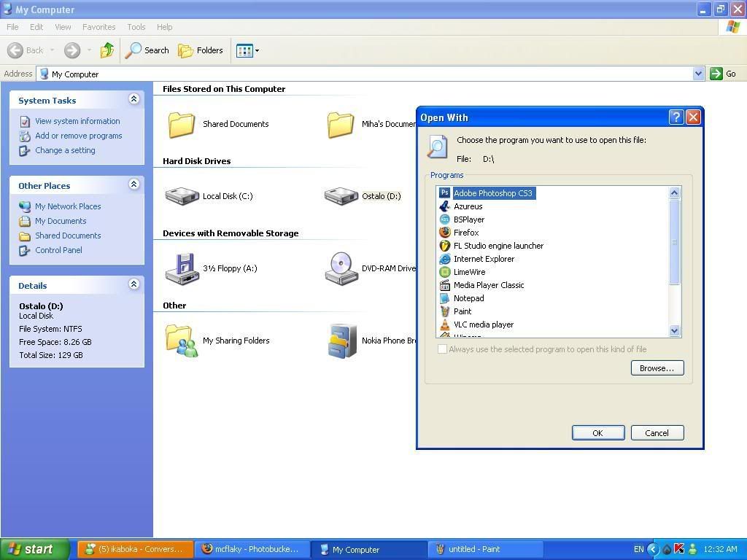The image size is (747, 560).
Task: Open the Address bar dropdown arrow
Action: [x=698, y=74]
